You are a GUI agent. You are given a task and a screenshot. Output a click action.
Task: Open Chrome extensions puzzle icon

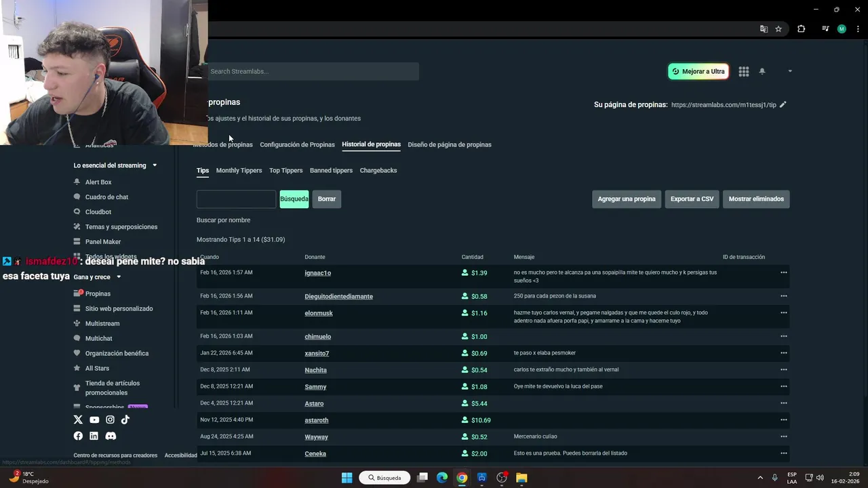pos(801,29)
